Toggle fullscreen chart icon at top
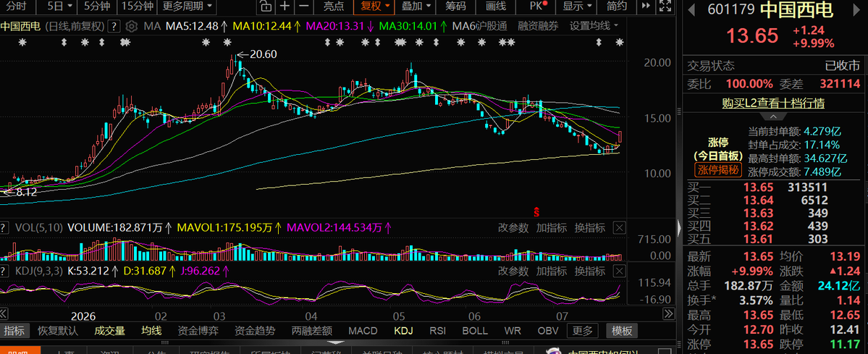This screenshot has width=868, height=354. (x=666, y=7)
